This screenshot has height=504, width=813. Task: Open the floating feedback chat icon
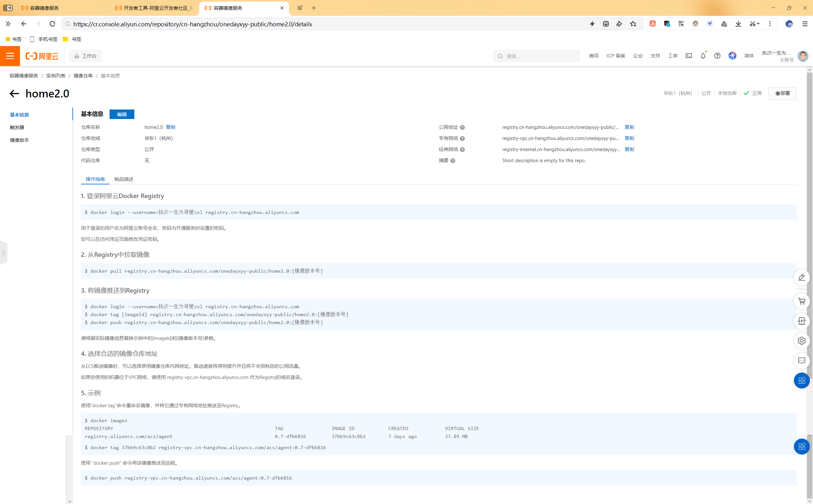(x=802, y=361)
